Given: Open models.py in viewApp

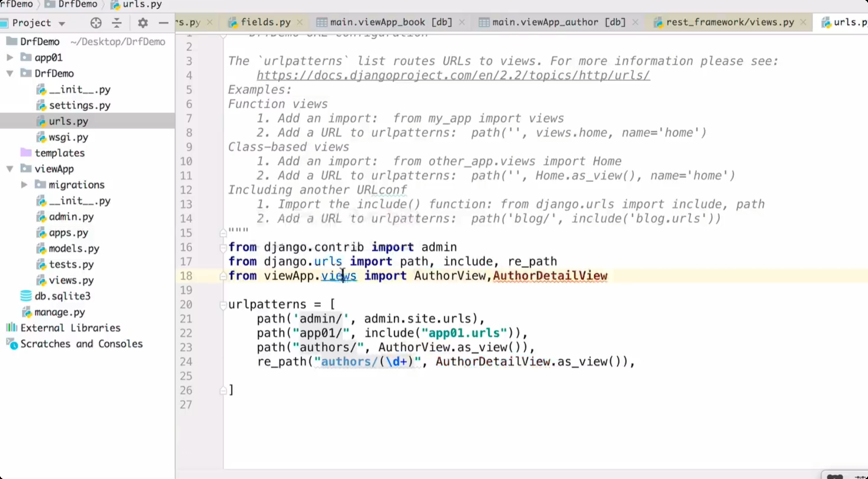Looking at the screenshot, I should (x=74, y=249).
